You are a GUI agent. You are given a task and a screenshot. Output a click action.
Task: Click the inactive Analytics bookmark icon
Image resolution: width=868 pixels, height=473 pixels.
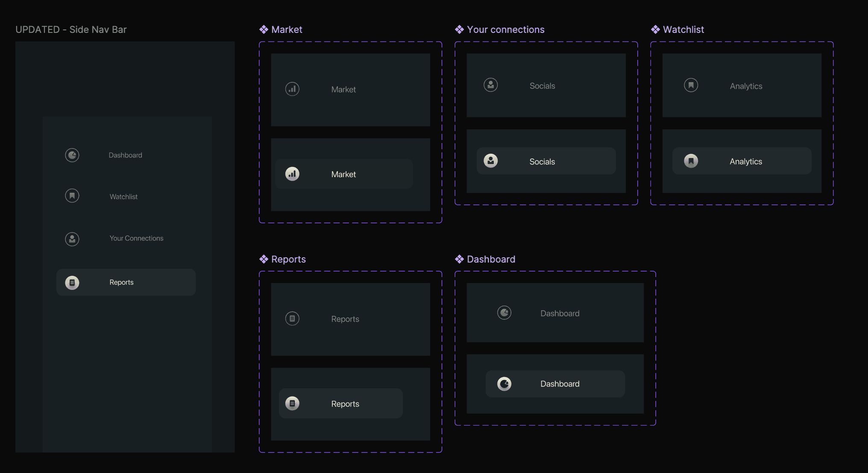click(x=691, y=85)
